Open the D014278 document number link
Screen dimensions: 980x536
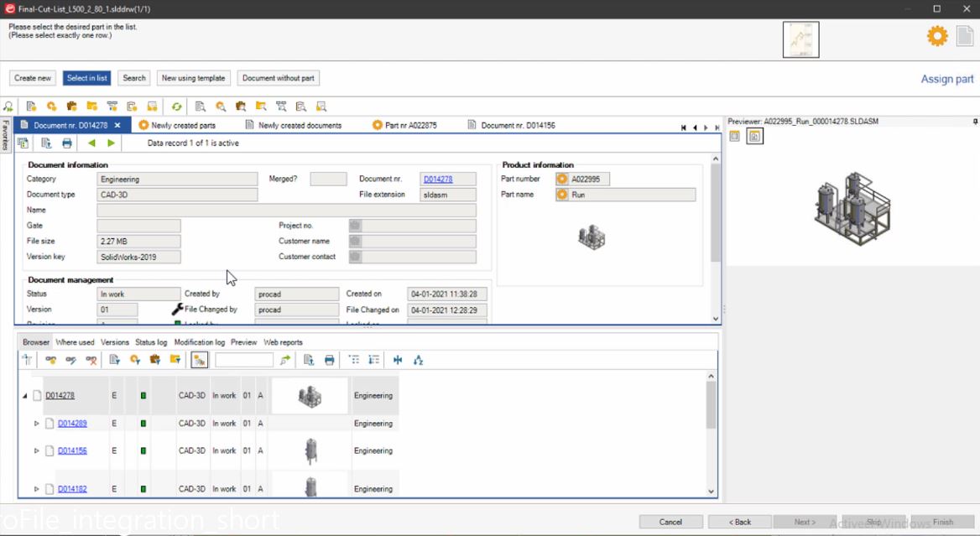[x=437, y=180]
